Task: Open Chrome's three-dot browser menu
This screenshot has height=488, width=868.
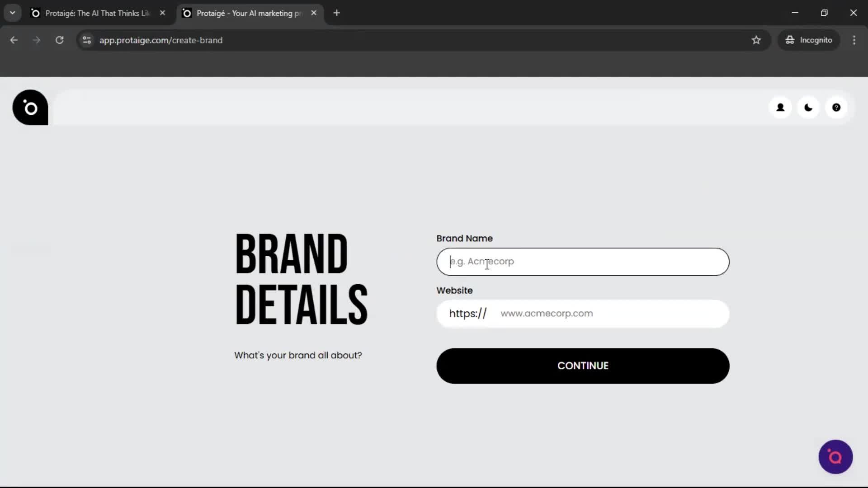Action: 854,40
